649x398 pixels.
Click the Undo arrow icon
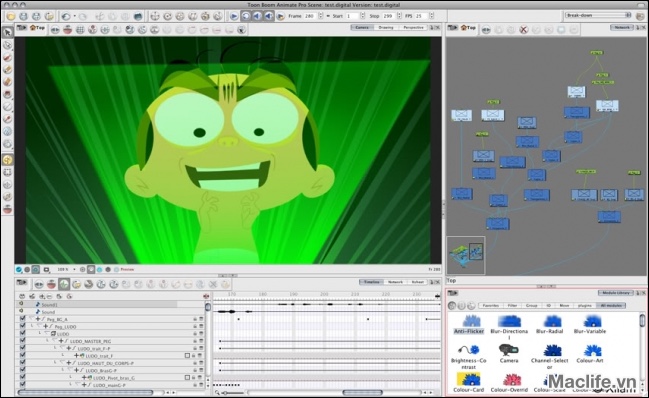pyautogui.click(x=66, y=16)
